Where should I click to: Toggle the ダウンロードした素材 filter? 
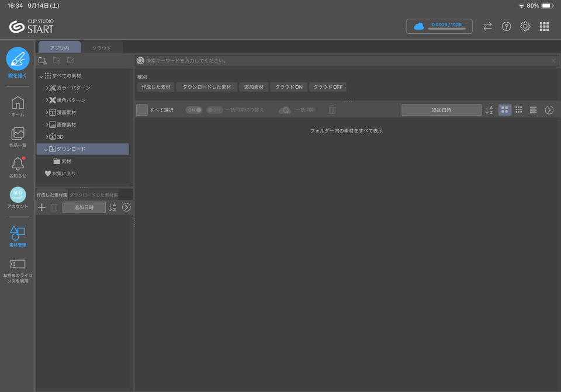point(207,87)
